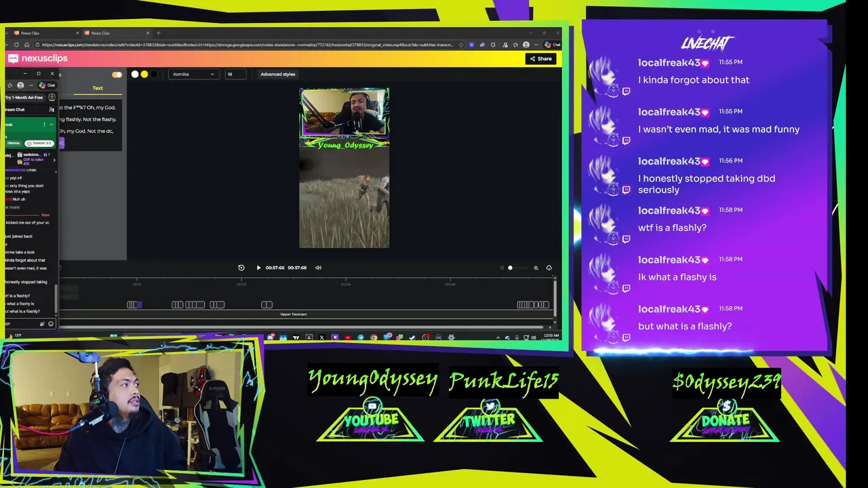The width and height of the screenshot is (868, 488).
Task: Click the browser refresh icon
Action: (x=16, y=45)
